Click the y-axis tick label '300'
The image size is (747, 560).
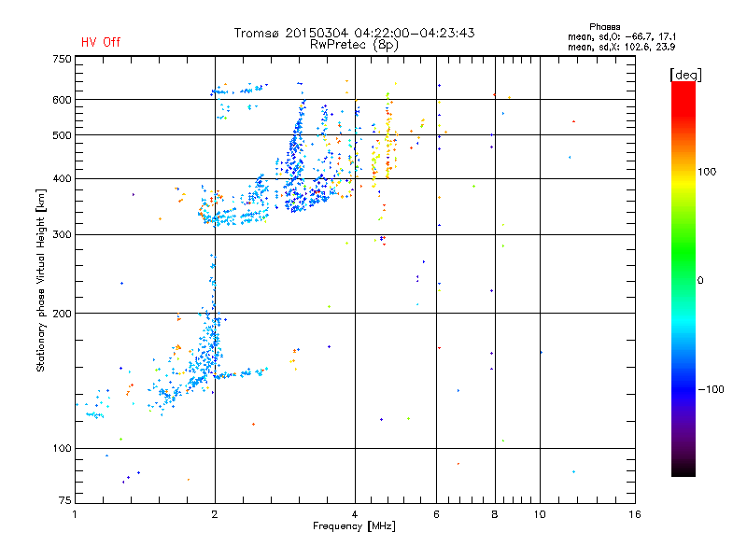(x=62, y=235)
